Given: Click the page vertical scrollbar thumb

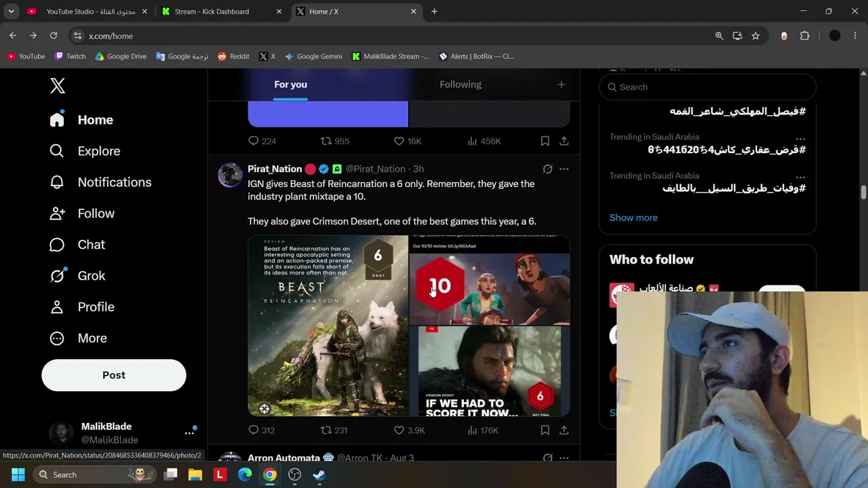Looking at the screenshot, I should point(863,193).
